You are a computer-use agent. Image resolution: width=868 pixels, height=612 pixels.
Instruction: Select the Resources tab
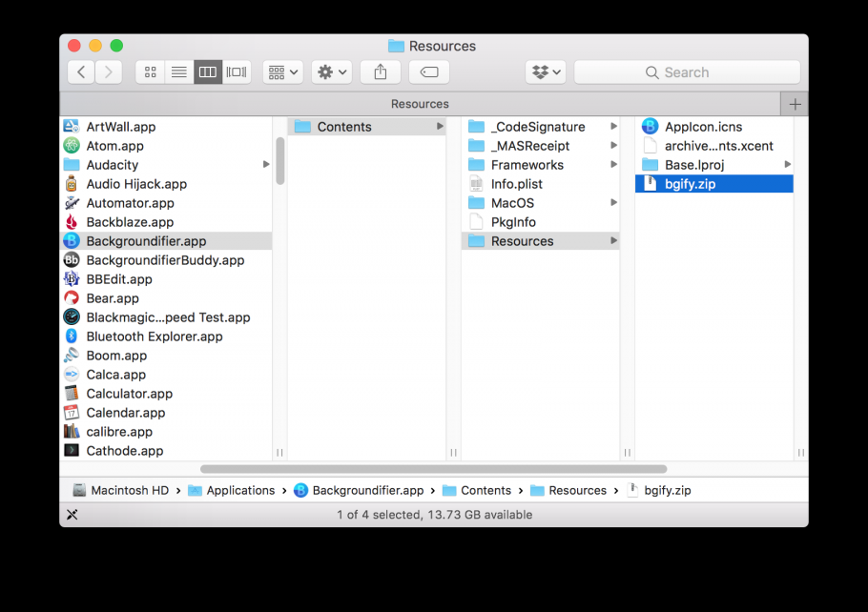[x=420, y=104]
